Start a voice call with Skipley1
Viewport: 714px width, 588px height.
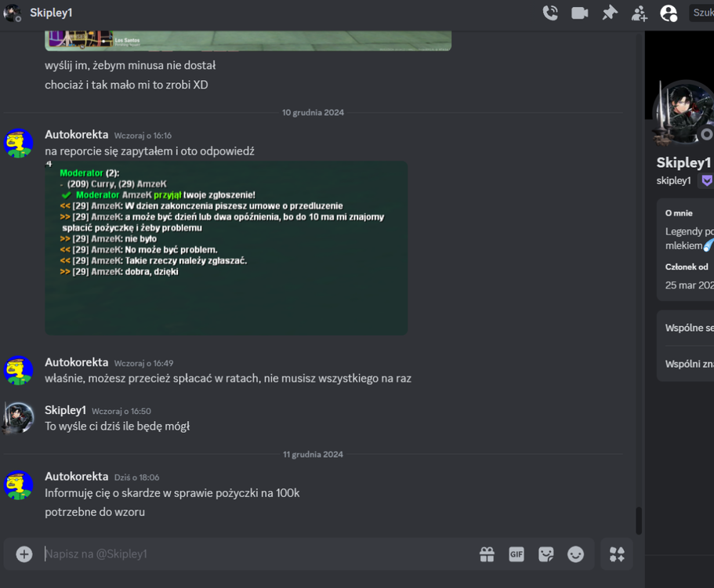click(550, 13)
